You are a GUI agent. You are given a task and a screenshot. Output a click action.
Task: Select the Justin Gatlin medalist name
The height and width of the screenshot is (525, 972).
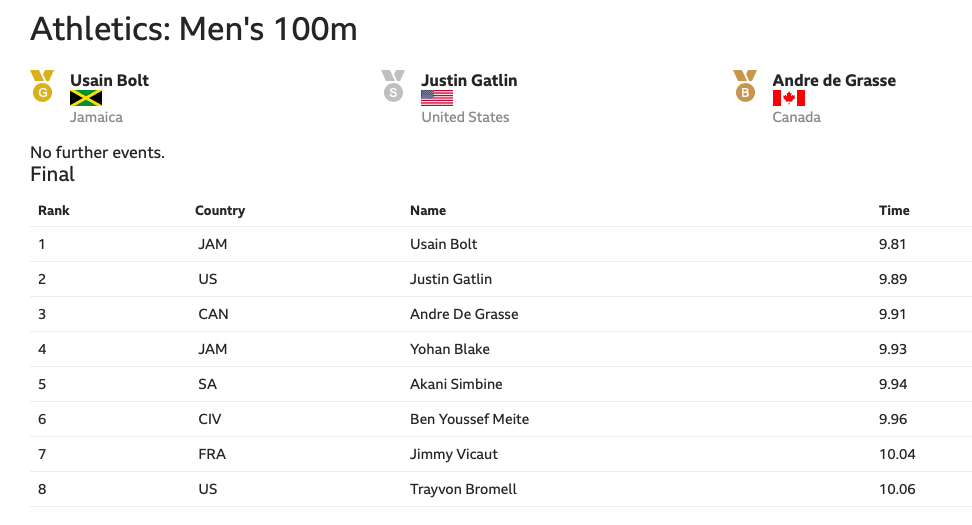[469, 80]
